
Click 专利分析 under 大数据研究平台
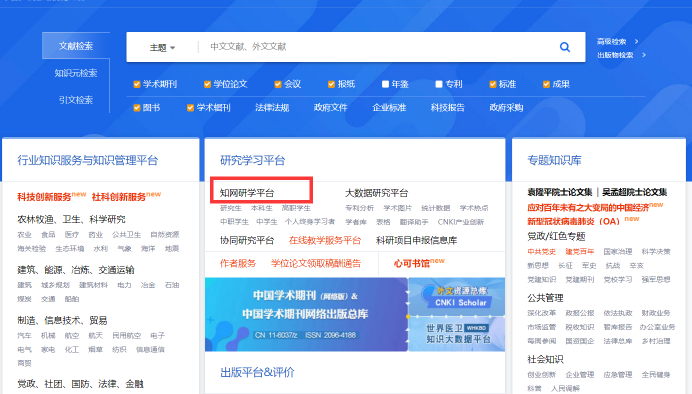(x=359, y=208)
